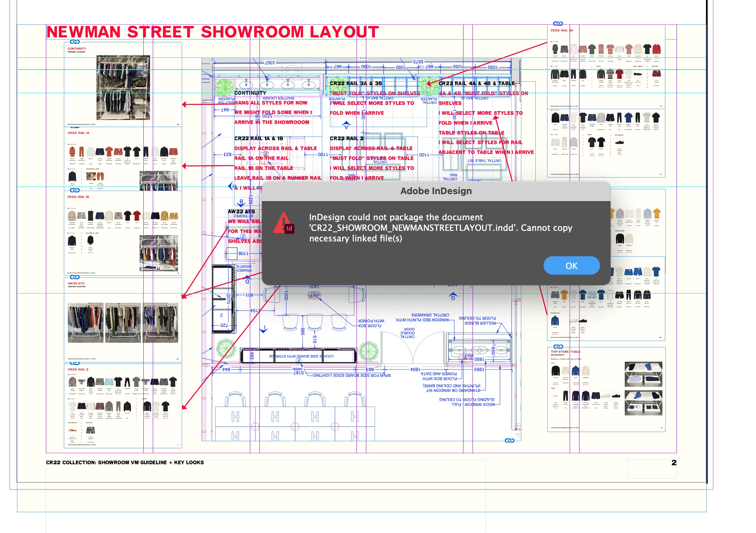Viewport: 756px width, 533px height.
Task: Click the page number 2 text frame
Action: (673, 463)
